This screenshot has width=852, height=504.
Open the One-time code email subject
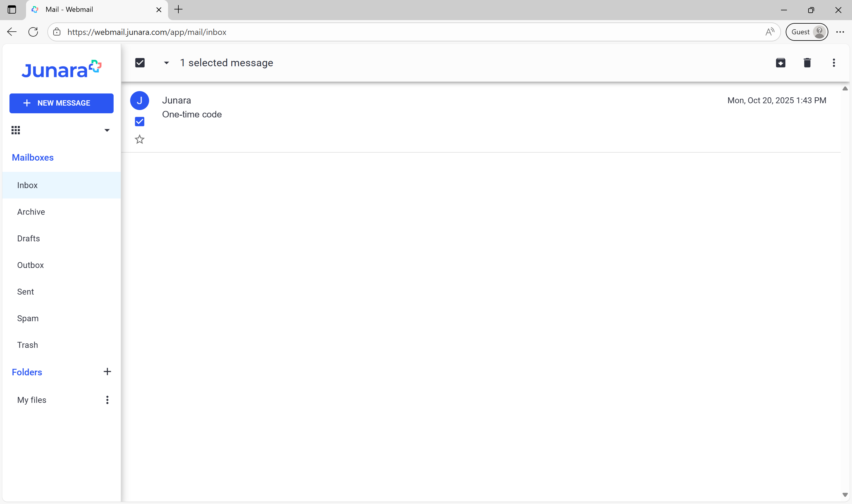tap(192, 114)
